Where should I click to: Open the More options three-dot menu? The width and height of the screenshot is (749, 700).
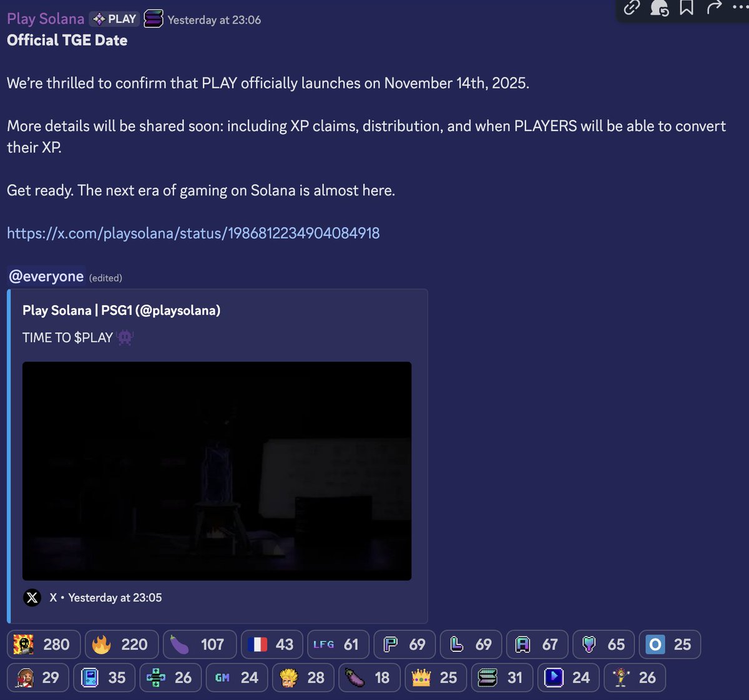pyautogui.click(x=740, y=7)
